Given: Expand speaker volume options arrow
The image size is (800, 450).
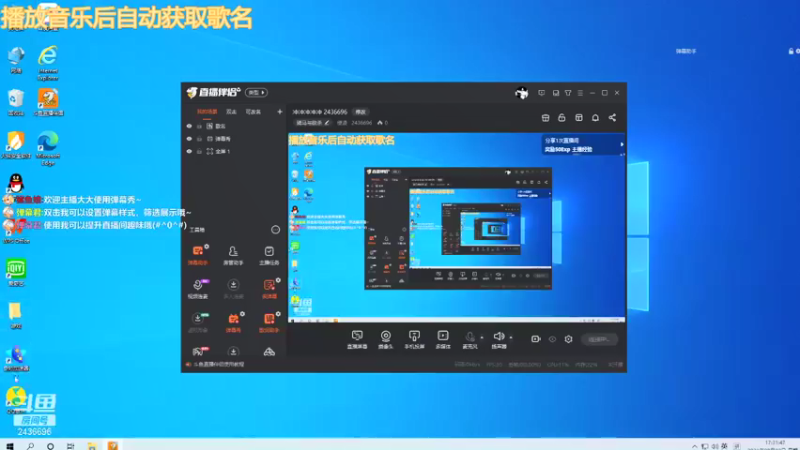Looking at the screenshot, I should [x=511, y=337].
